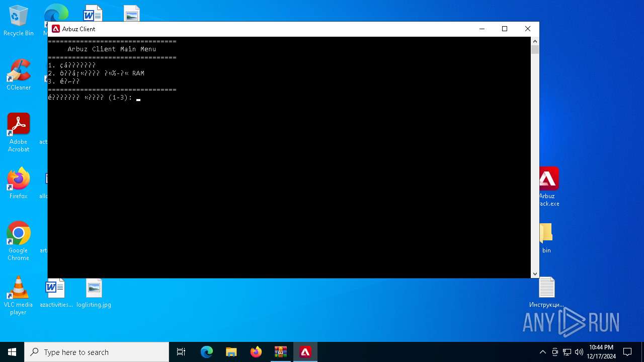644x362 pixels.
Task: Show hidden system tray icons
Action: (x=542, y=352)
